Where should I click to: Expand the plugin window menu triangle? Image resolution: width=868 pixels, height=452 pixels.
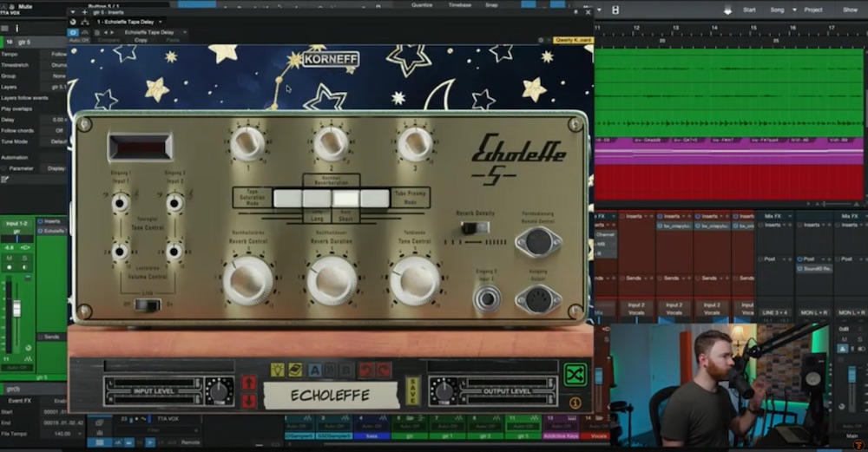pos(73,11)
